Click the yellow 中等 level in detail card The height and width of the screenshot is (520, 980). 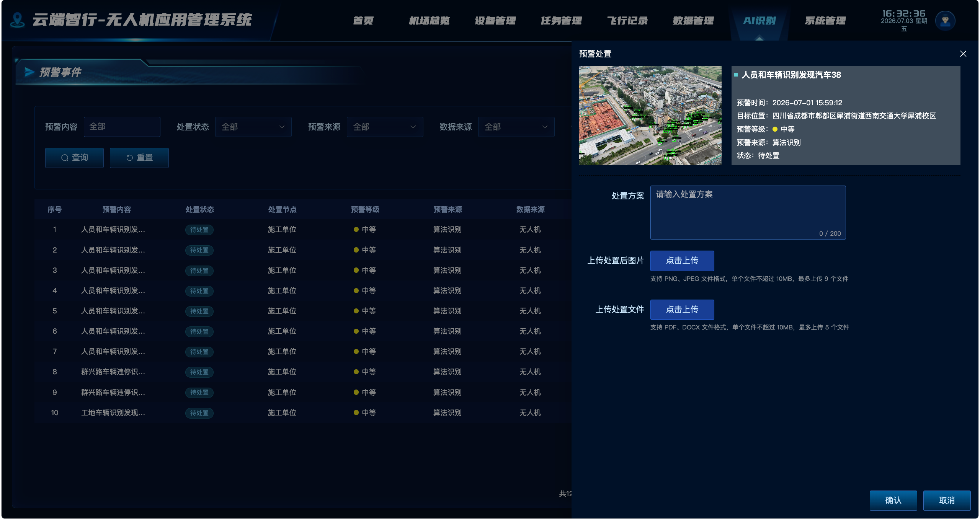coord(784,129)
